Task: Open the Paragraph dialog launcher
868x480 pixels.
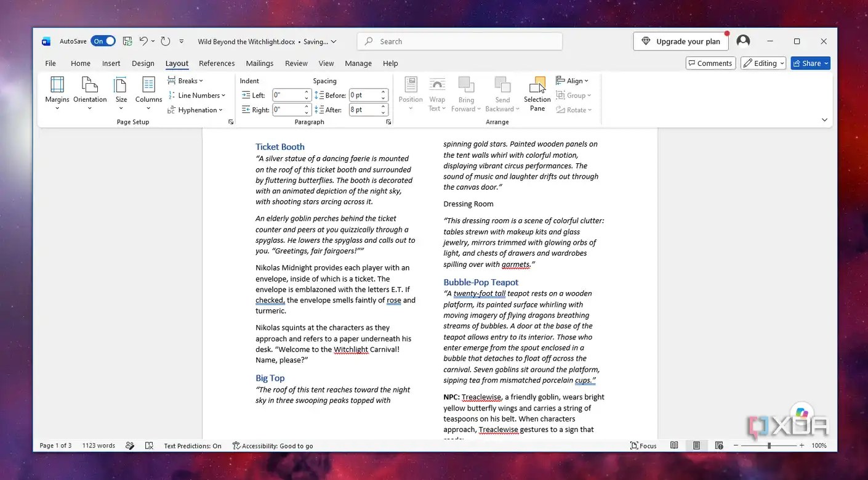Action: pos(388,122)
